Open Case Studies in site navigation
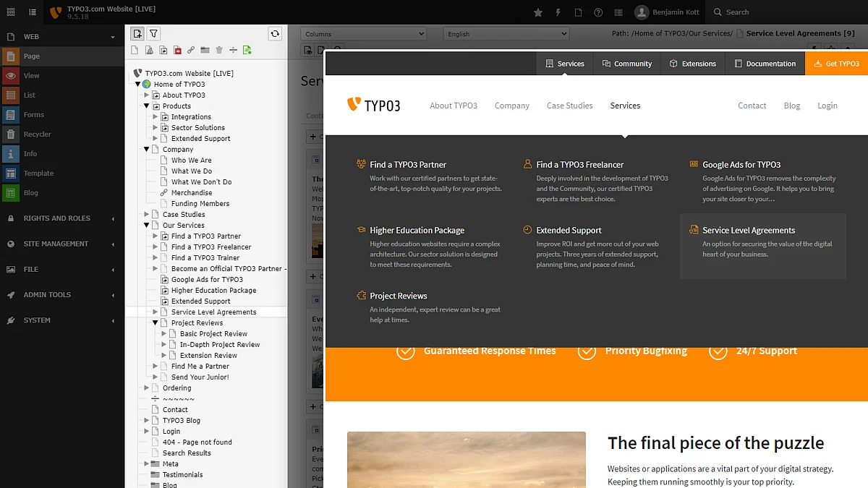This screenshot has height=488, width=868. click(569, 106)
